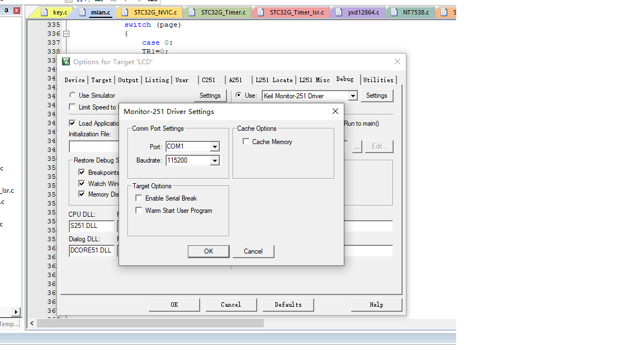Click the editor horizontal scrollbar thumb
Viewport: 644px width, 362px height.
coord(150,323)
